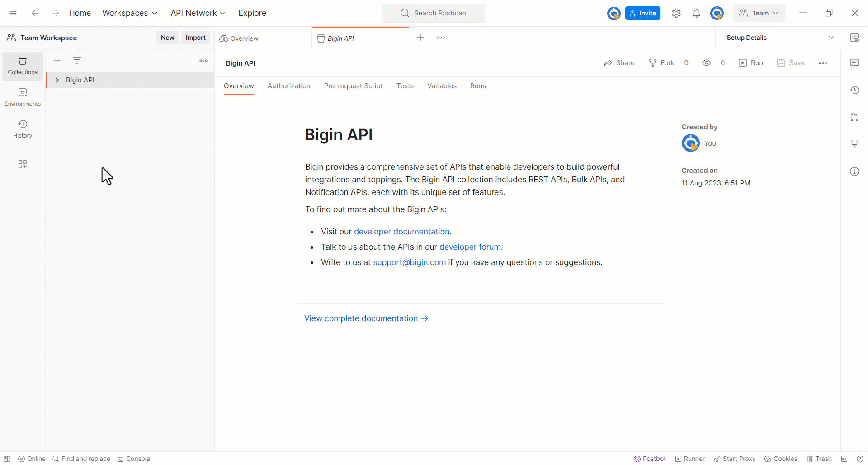This screenshot has width=868, height=465.
Task: Go to Home in the top menu
Action: click(x=80, y=13)
